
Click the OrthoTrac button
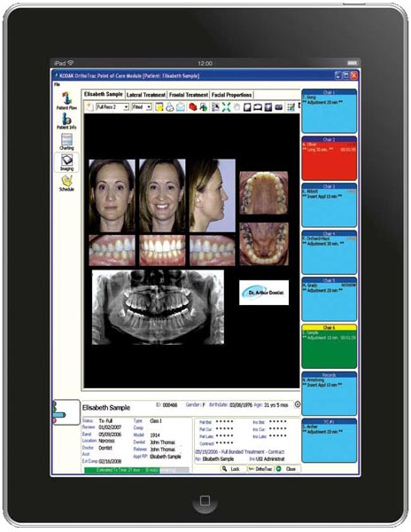pos(260,469)
